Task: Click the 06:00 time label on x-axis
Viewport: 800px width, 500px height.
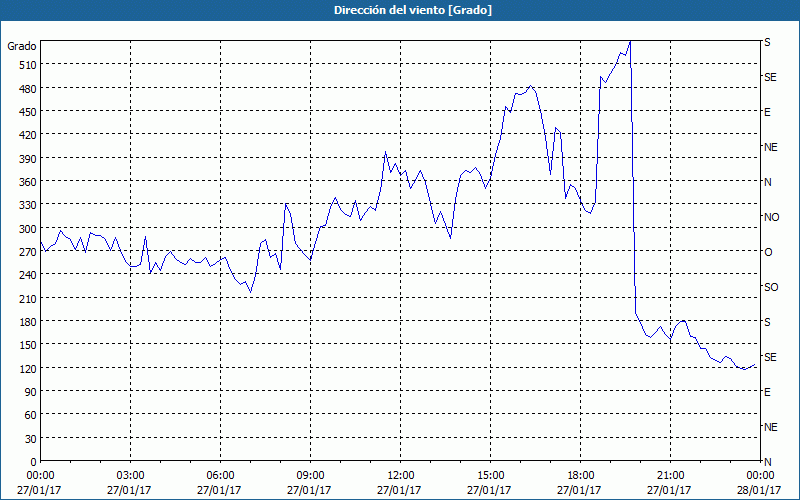Action: pos(220,475)
